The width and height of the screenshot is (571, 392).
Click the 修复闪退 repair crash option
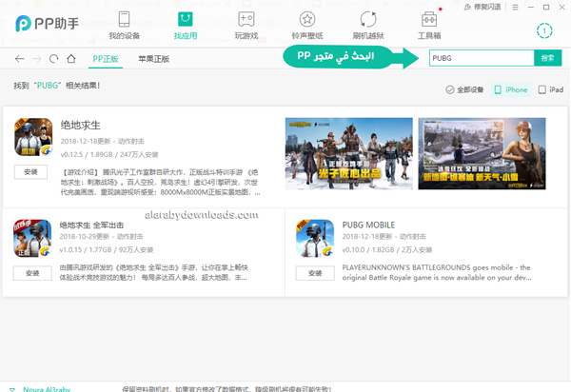482,7
